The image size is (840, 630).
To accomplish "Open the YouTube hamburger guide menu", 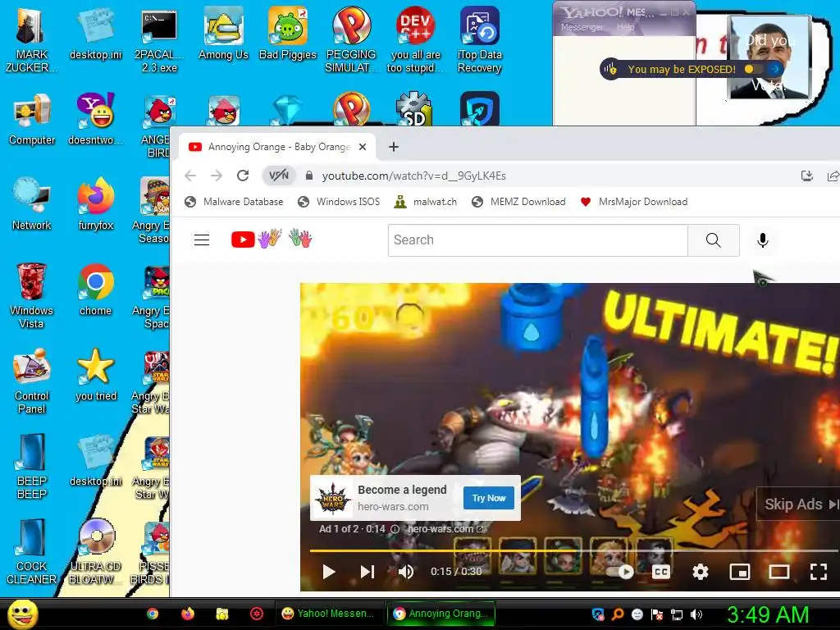I will [x=202, y=240].
